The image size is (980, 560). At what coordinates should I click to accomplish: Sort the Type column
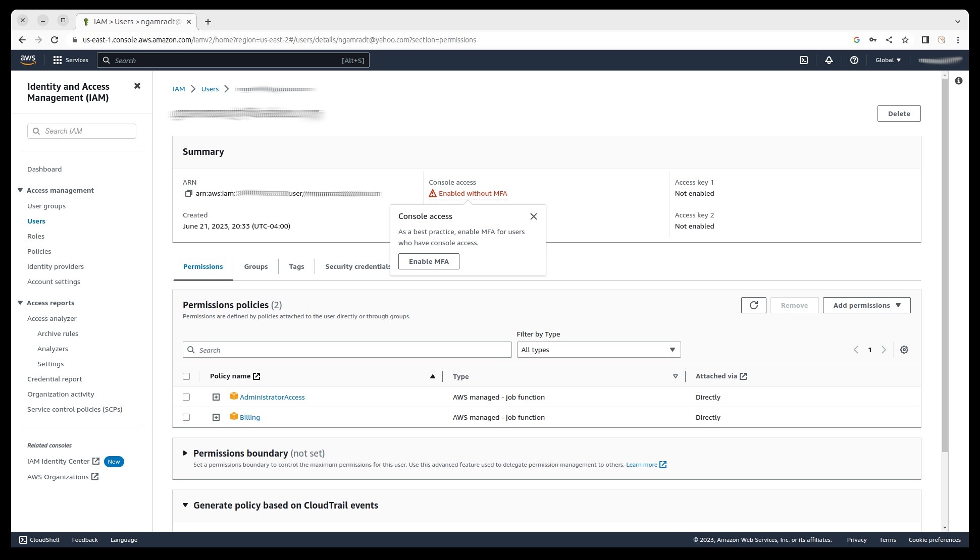coord(676,376)
